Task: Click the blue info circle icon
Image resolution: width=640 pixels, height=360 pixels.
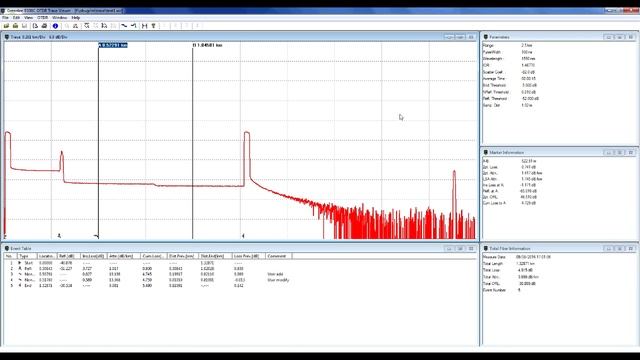Action: pyautogui.click(x=56, y=26)
